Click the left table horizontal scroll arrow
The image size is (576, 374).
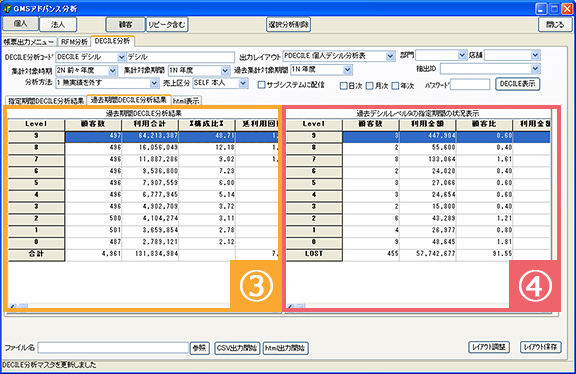[12, 306]
